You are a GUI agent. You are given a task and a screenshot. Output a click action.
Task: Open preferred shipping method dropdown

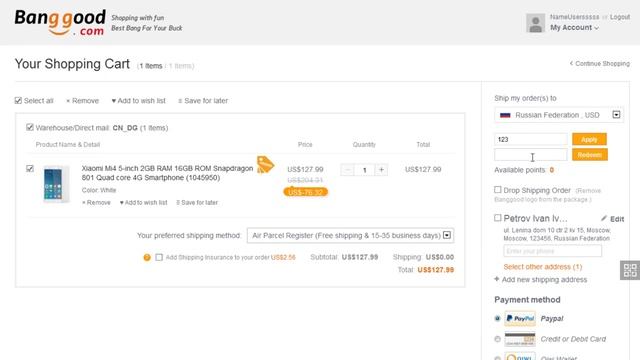click(x=350, y=236)
